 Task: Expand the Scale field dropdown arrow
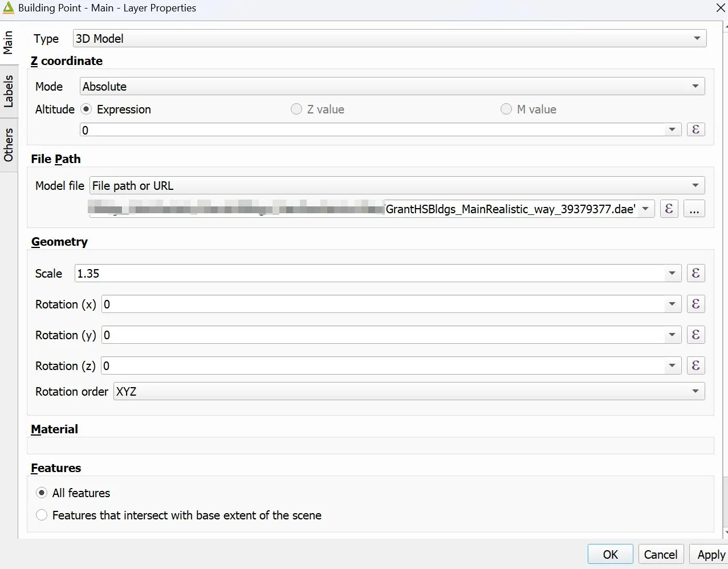[672, 273]
